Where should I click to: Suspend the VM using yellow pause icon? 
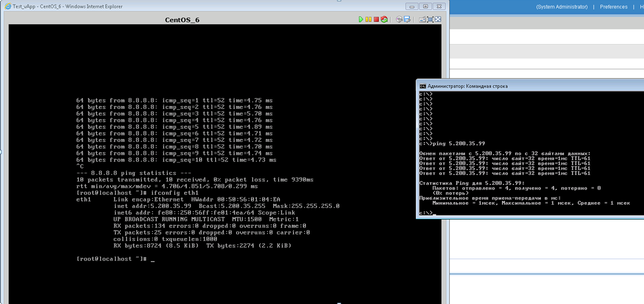click(x=368, y=19)
